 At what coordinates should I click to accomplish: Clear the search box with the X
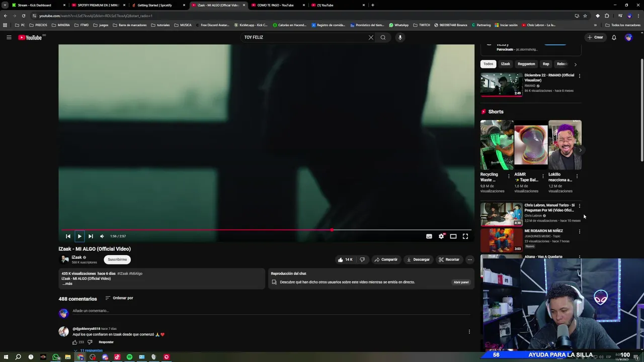pos(371,37)
